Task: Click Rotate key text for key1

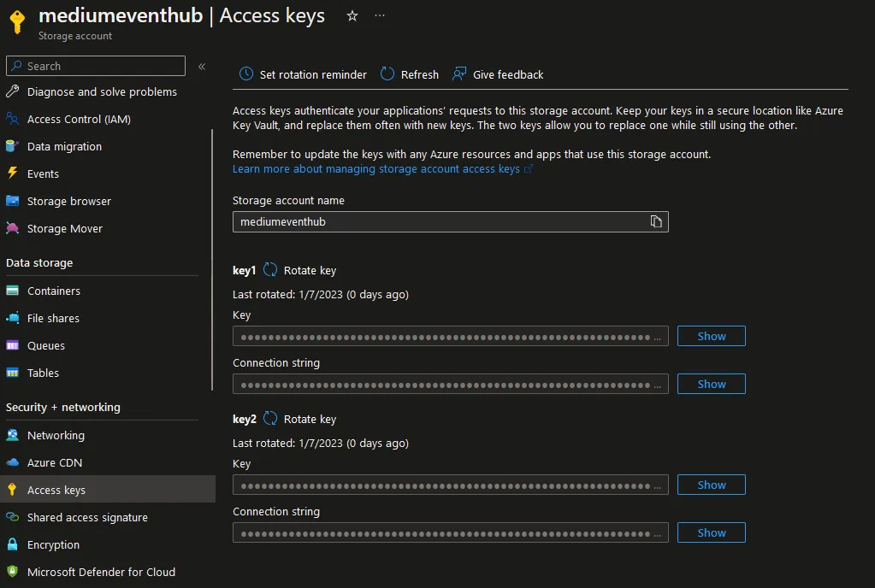Action: click(x=310, y=270)
